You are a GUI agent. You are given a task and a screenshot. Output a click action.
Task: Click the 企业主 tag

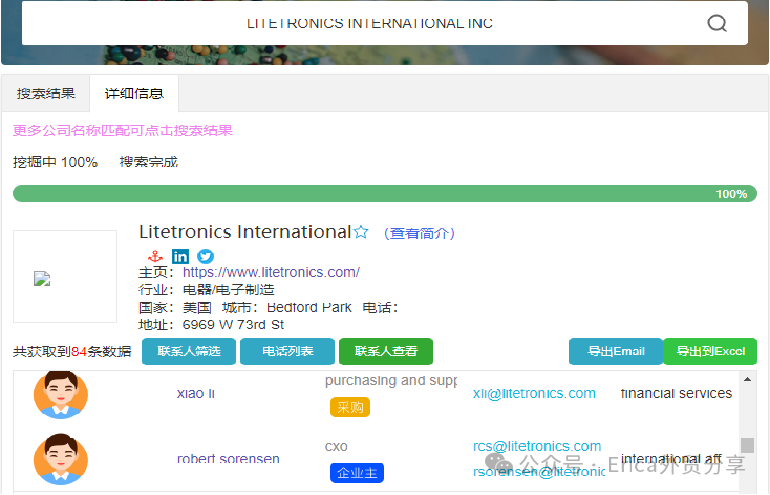click(357, 473)
